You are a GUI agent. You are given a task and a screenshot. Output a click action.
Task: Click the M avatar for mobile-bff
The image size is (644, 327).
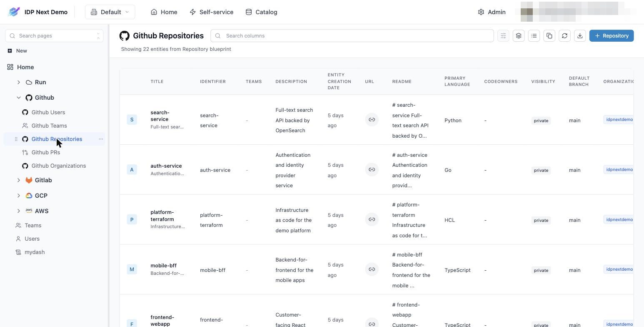(x=132, y=269)
